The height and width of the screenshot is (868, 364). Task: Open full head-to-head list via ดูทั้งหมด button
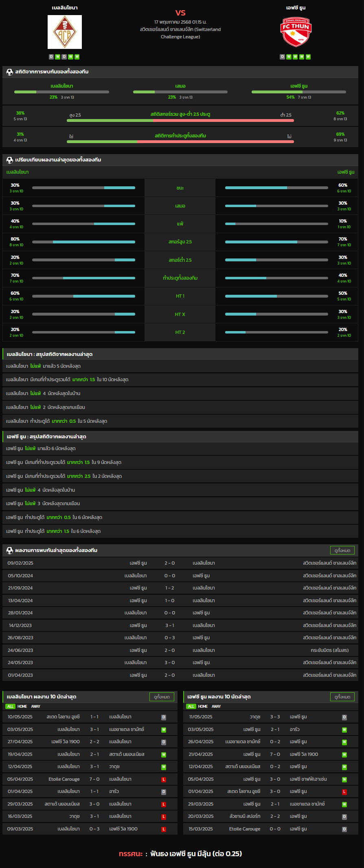pyautogui.click(x=342, y=550)
